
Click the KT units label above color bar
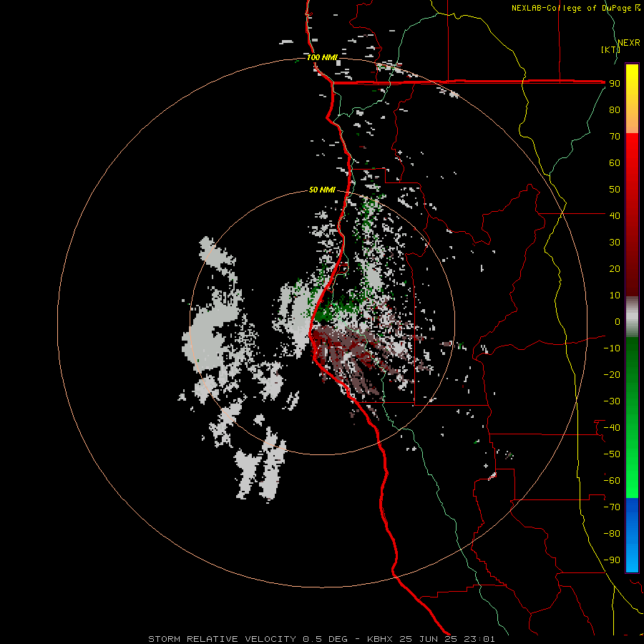point(611,49)
